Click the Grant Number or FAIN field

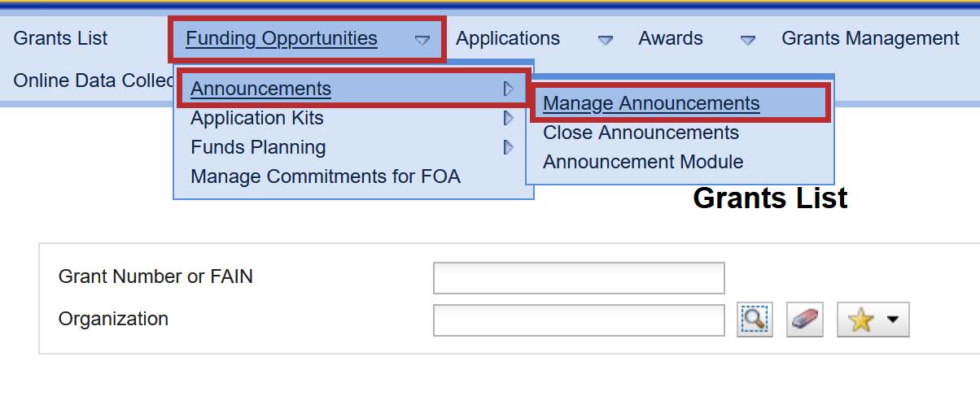point(579,278)
